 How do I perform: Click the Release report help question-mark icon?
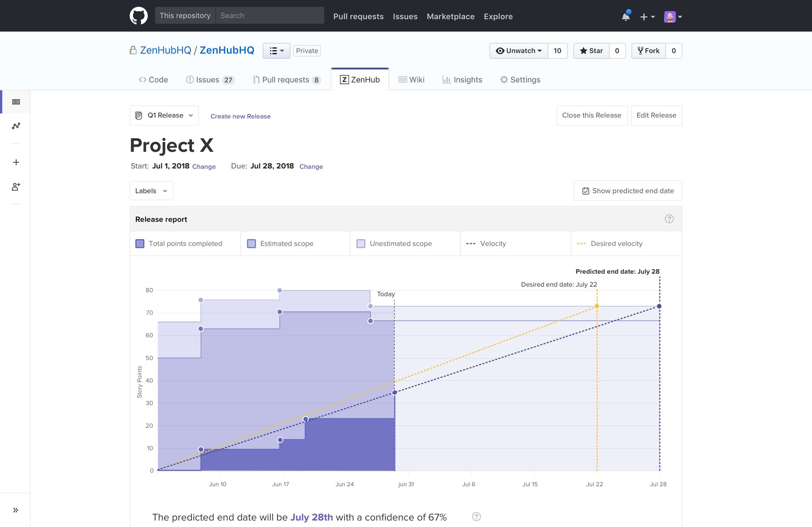pos(669,219)
